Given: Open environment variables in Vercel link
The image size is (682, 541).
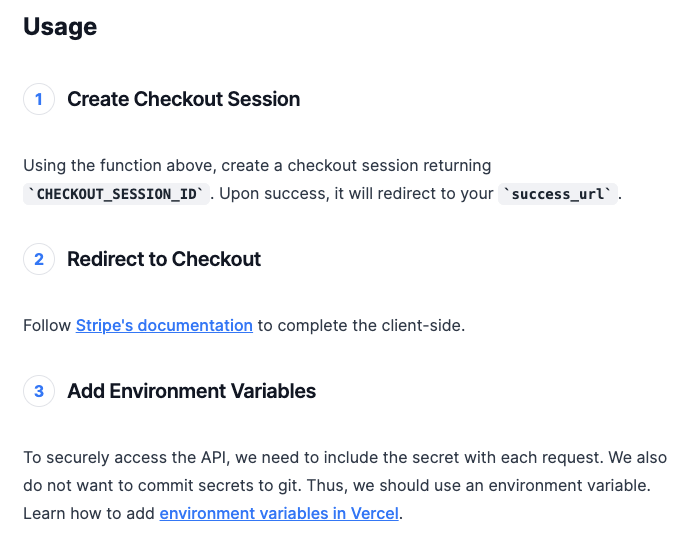Looking at the screenshot, I should point(279,513).
